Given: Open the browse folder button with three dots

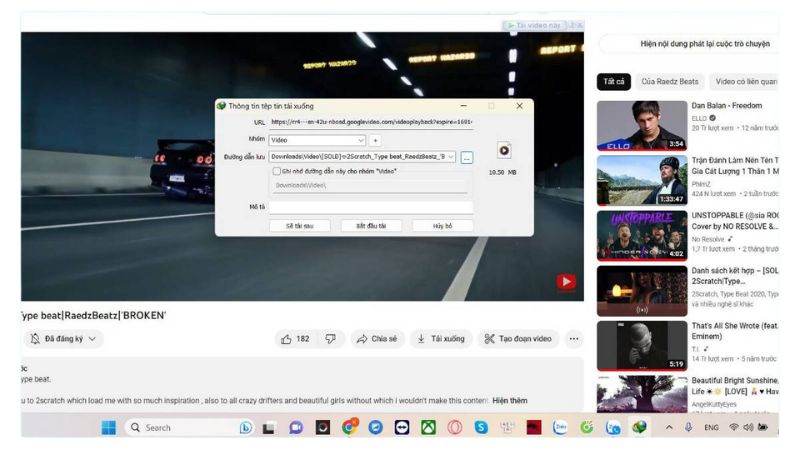Looking at the screenshot, I should click(x=466, y=158).
